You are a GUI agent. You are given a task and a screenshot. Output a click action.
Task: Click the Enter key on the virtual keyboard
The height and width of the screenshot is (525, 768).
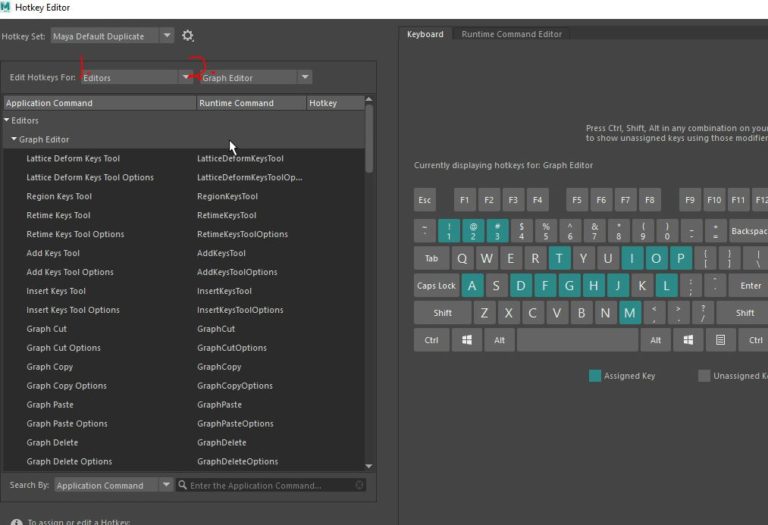748,286
